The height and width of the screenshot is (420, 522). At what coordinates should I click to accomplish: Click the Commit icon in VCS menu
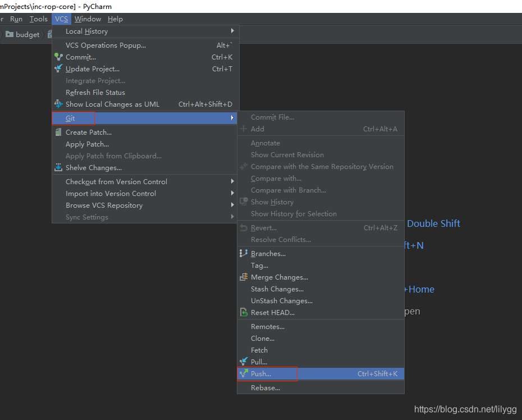[58, 57]
